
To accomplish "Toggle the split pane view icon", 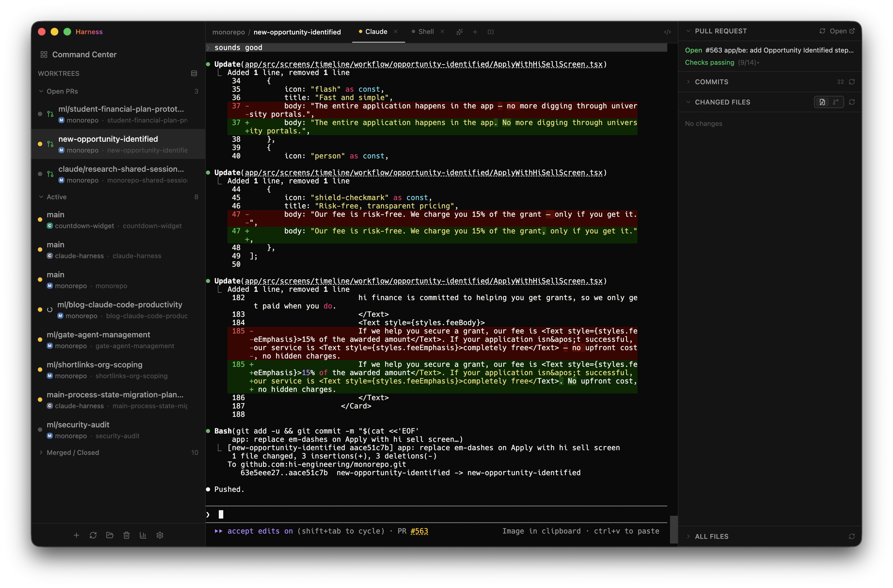I will pyautogui.click(x=490, y=32).
